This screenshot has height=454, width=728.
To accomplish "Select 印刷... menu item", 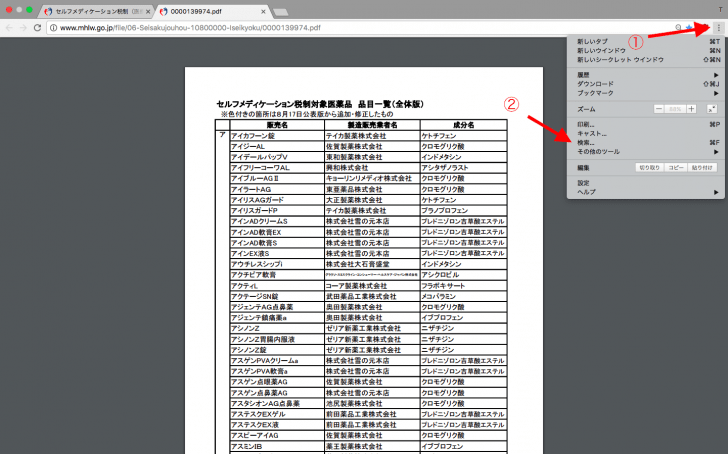I will (x=645, y=124).
